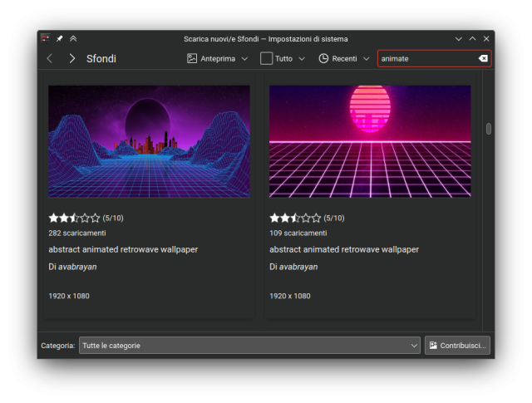Image resolution: width=532 pixels, height=403 pixels.
Task: Open the Anteprima view mode dropdown
Action: [217, 59]
